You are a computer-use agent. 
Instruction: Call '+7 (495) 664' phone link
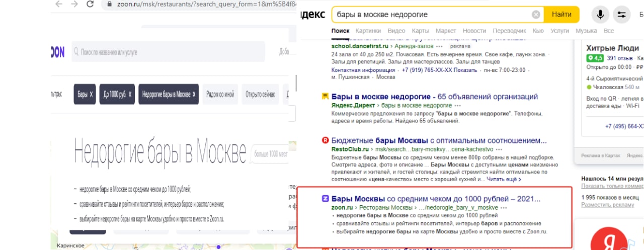[x=624, y=126]
